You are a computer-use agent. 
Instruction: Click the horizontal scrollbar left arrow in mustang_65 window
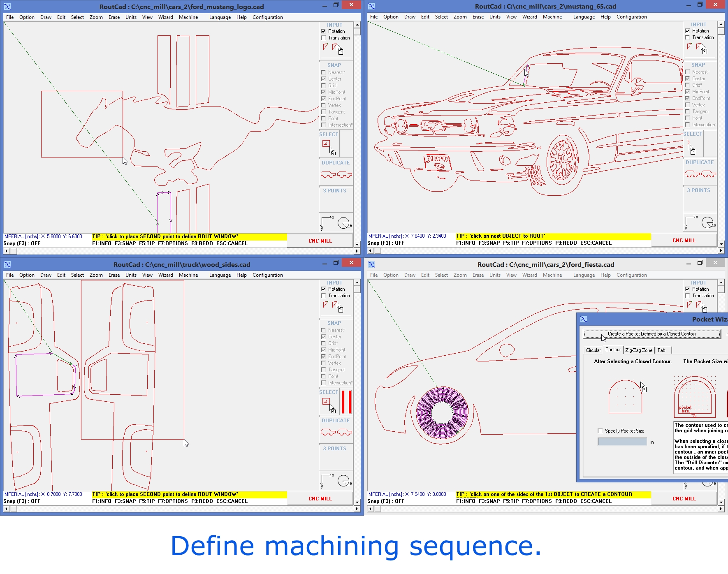coord(371,250)
